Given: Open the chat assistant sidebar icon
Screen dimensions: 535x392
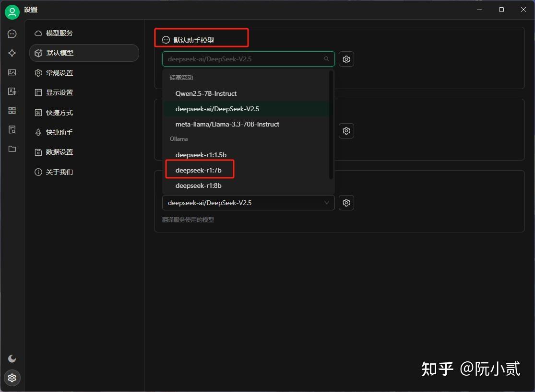Looking at the screenshot, I should [12, 34].
